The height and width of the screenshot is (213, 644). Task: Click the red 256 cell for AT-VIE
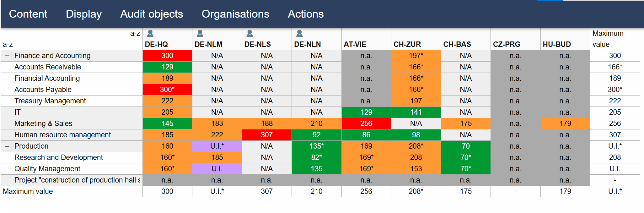point(366,123)
